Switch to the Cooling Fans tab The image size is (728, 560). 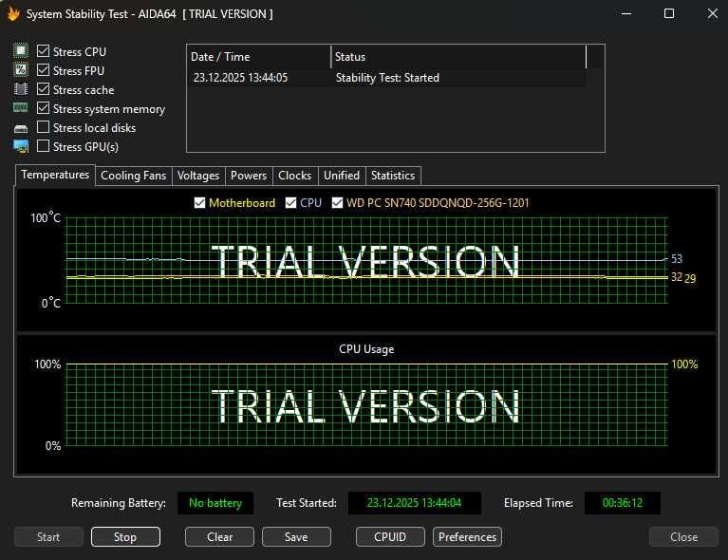(133, 176)
